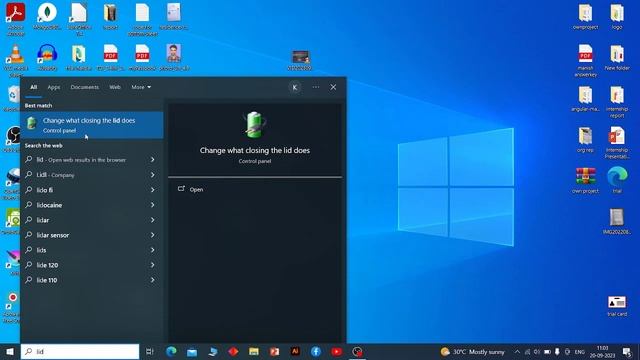Select the 'logo' folder on desktop
640x360 pixels.
coord(617,17)
